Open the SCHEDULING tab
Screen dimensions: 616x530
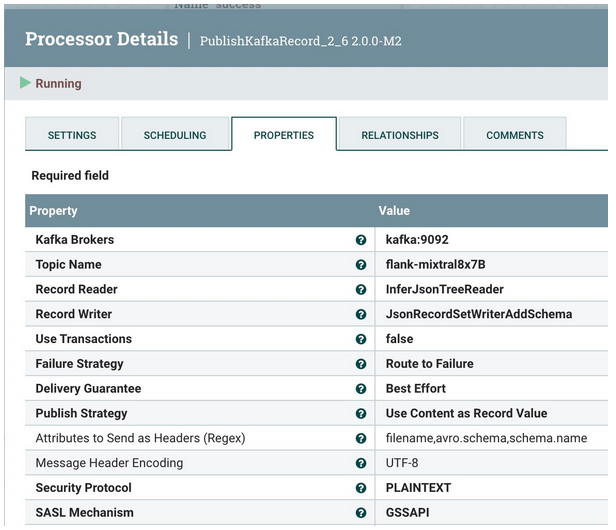(x=175, y=135)
